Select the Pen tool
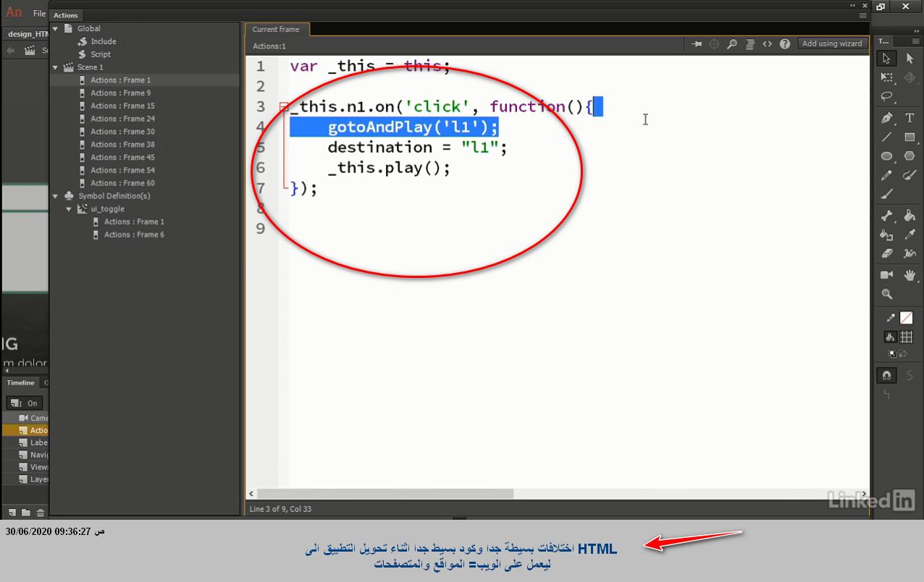The height and width of the screenshot is (582, 924). pos(886,118)
